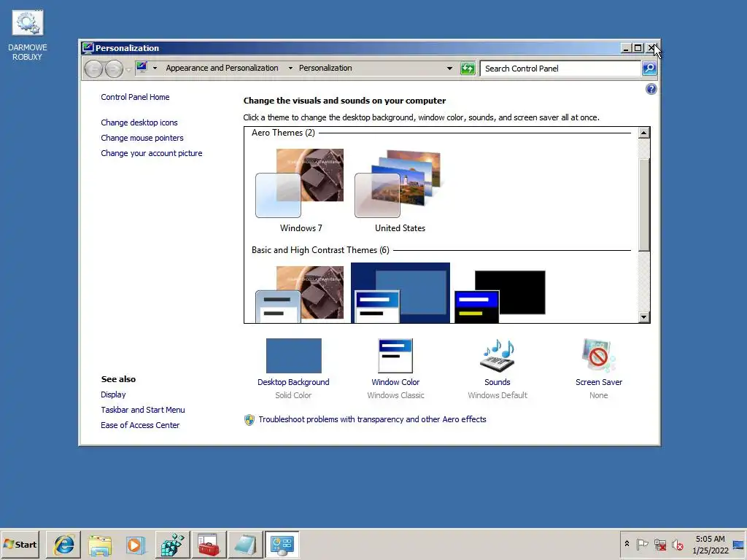Open Change mouse pointers link
Viewport: 747px width, 560px height.
(142, 138)
